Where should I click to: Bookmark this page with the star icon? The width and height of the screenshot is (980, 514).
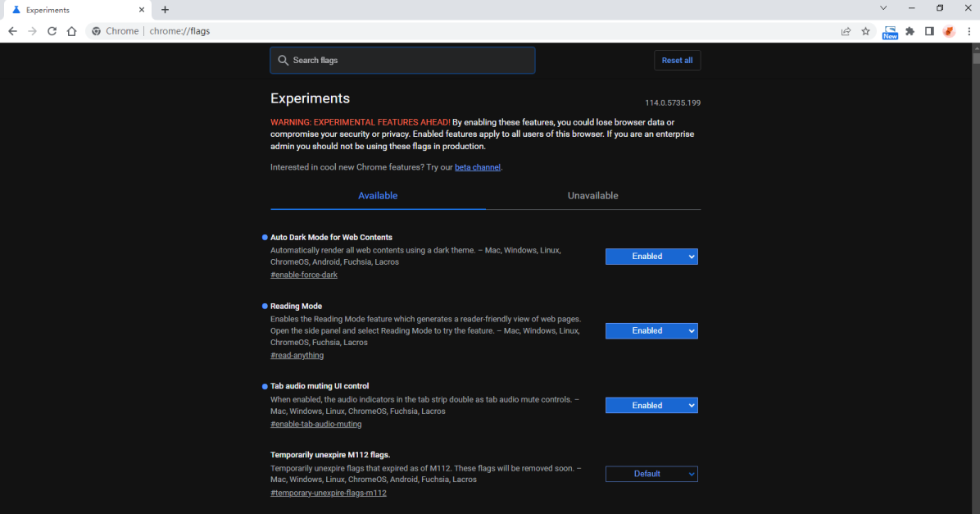click(865, 31)
